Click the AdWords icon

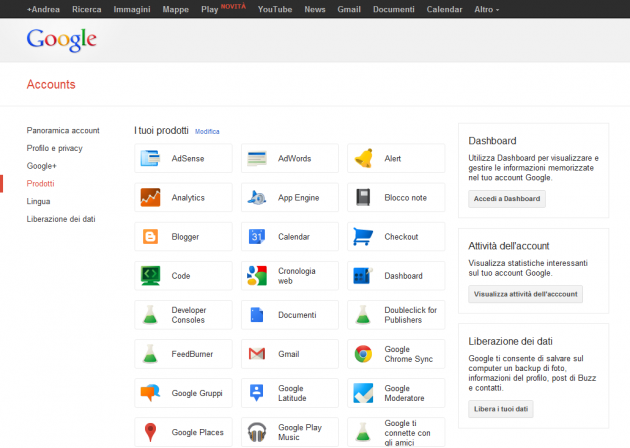tap(257, 158)
